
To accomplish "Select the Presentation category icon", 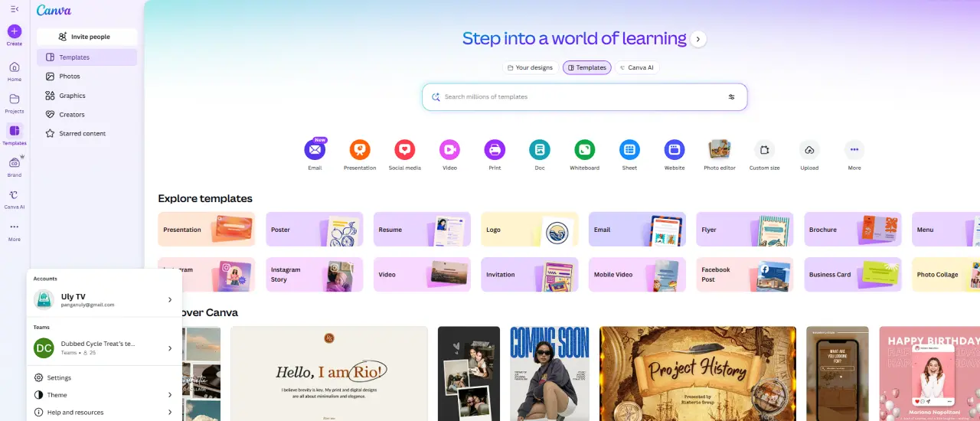I will 360,149.
